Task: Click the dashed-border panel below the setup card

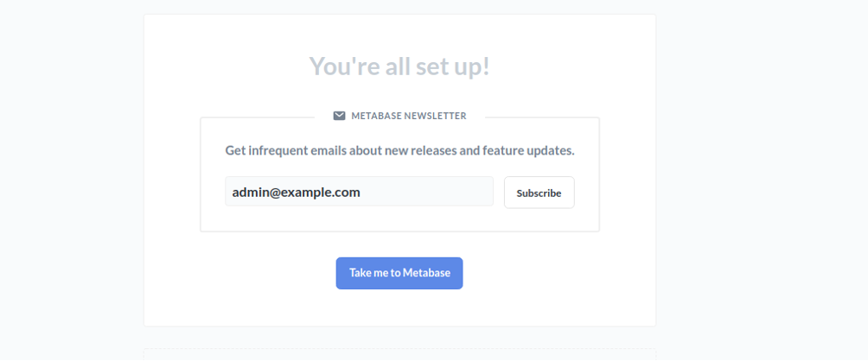Action: click(x=399, y=354)
